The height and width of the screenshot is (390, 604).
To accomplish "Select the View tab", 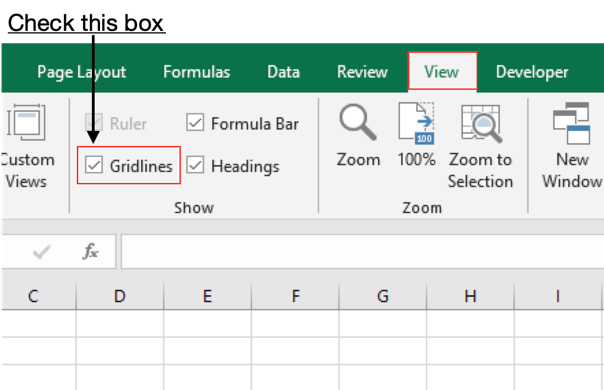I will [442, 72].
